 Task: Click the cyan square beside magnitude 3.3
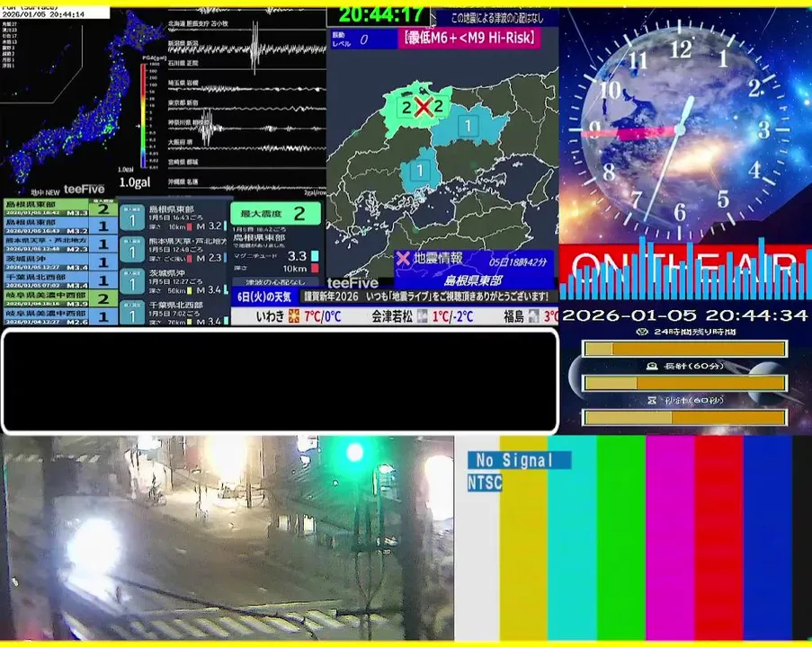click(315, 256)
